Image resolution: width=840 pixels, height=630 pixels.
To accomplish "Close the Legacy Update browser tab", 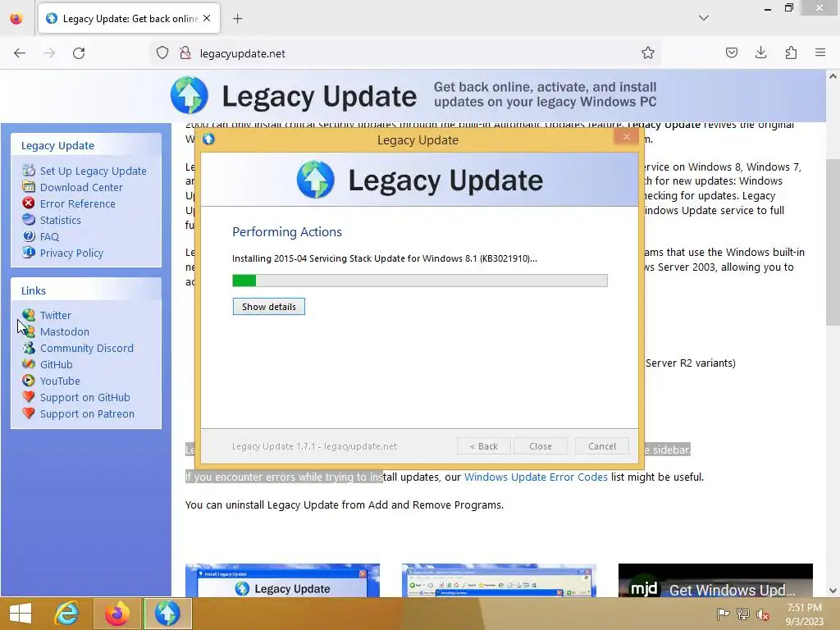I will coord(207,18).
